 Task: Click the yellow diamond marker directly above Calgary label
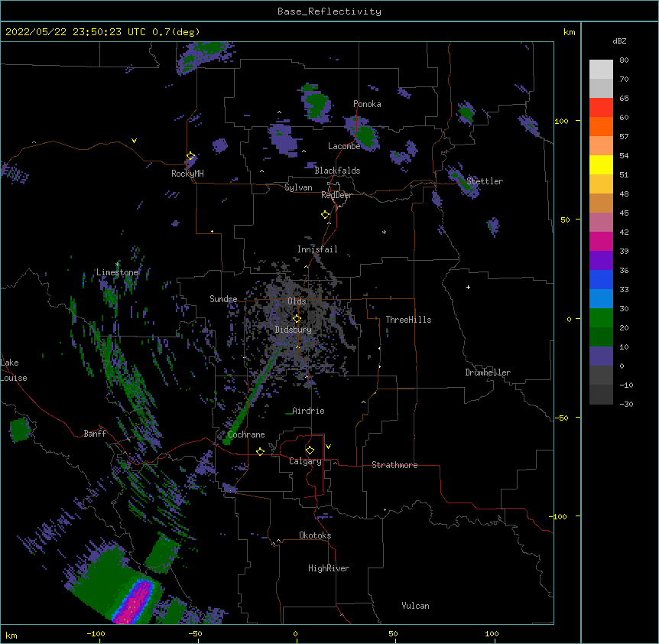pos(310,450)
